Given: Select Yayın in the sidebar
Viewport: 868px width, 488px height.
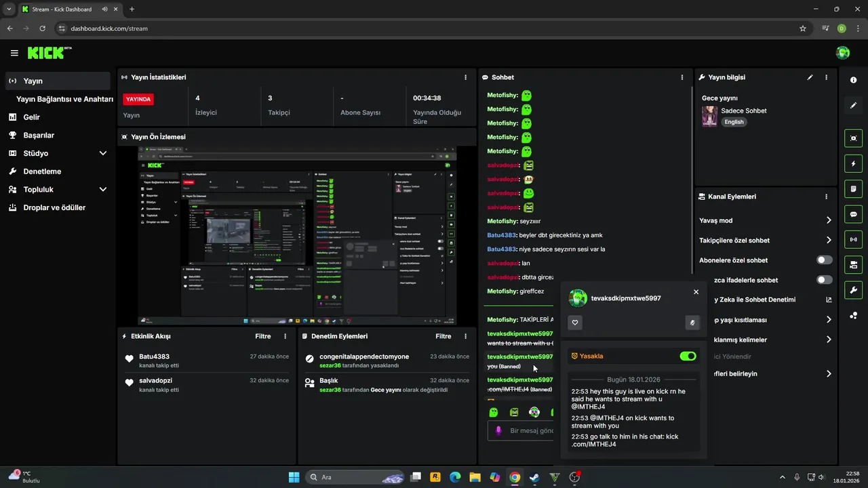Looking at the screenshot, I should [x=58, y=81].
